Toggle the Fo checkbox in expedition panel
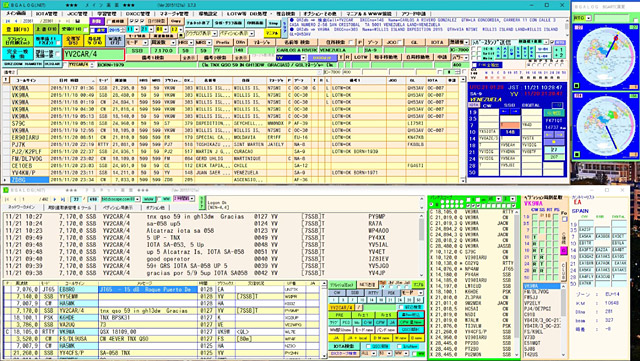Image resolution: width=640 pixels, height=361 pixels. (564, 219)
